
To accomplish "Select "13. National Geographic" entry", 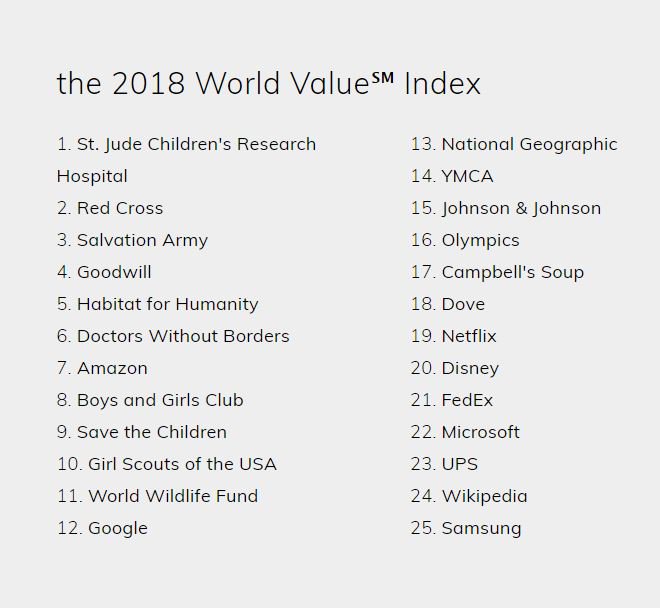I will (514, 144).
